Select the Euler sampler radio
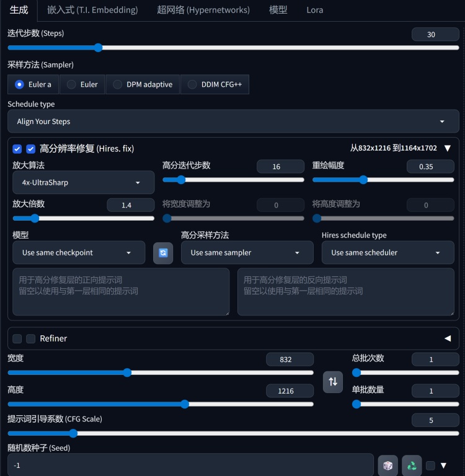This screenshot has height=476, width=465. pos(82,84)
